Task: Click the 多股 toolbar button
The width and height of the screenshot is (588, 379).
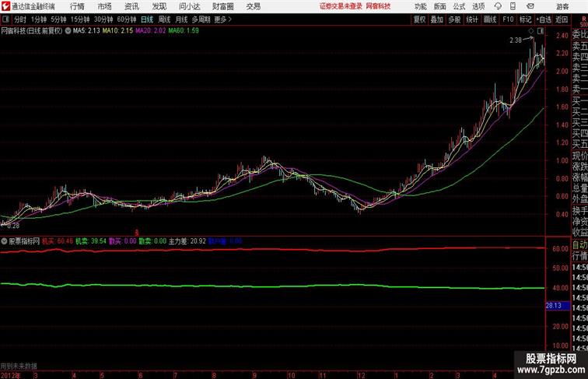Action: pos(454,19)
